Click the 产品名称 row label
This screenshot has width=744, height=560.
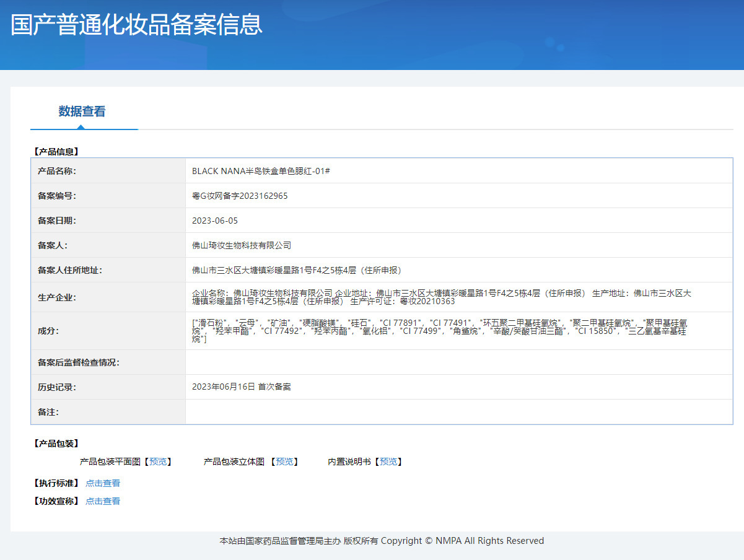[x=56, y=171]
